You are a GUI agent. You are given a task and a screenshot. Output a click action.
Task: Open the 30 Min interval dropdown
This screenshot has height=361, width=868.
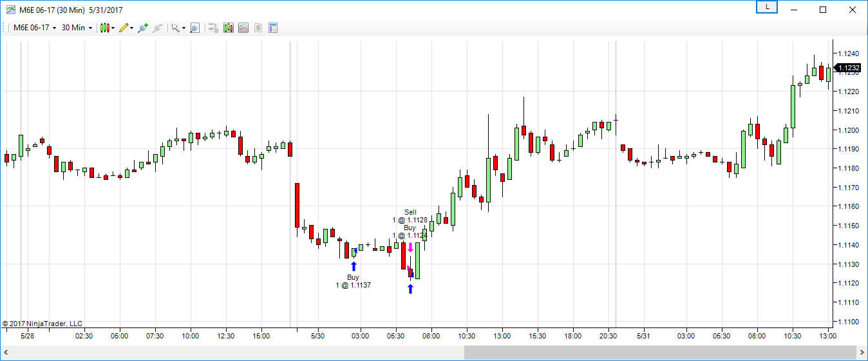(77, 28)
